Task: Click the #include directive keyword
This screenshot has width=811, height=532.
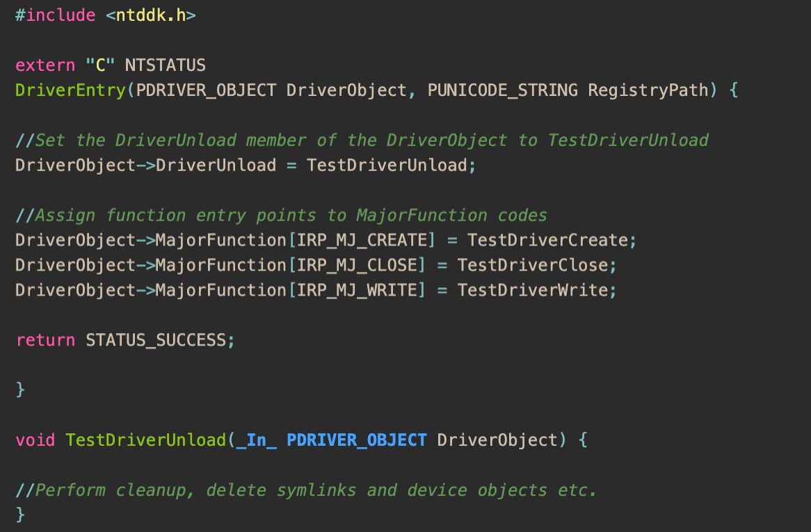Action: tap(56, 15)
